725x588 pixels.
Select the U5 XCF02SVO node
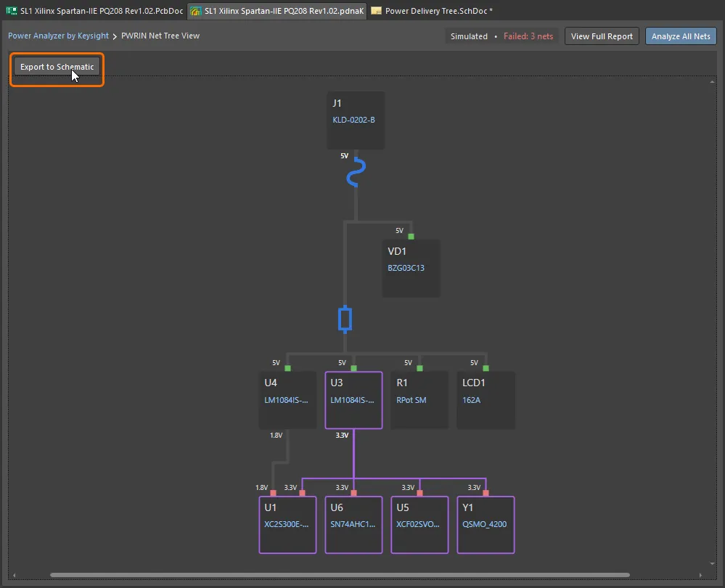point(419,525)
